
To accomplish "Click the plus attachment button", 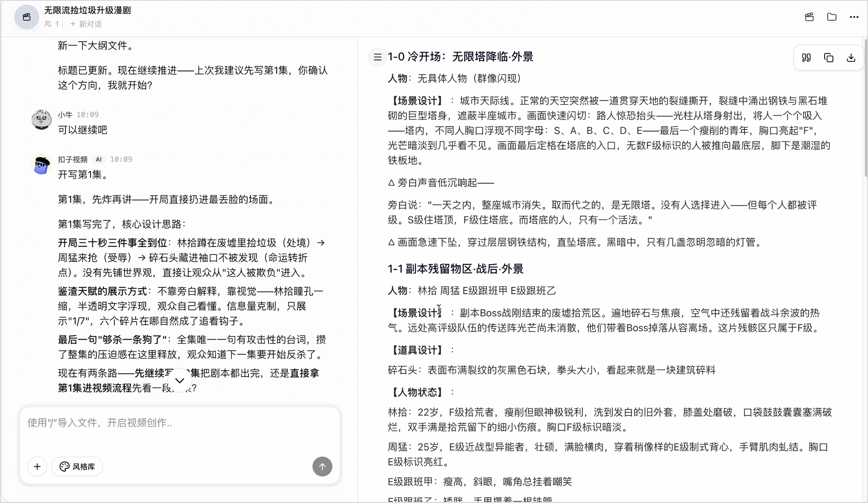I will [37, 466].
